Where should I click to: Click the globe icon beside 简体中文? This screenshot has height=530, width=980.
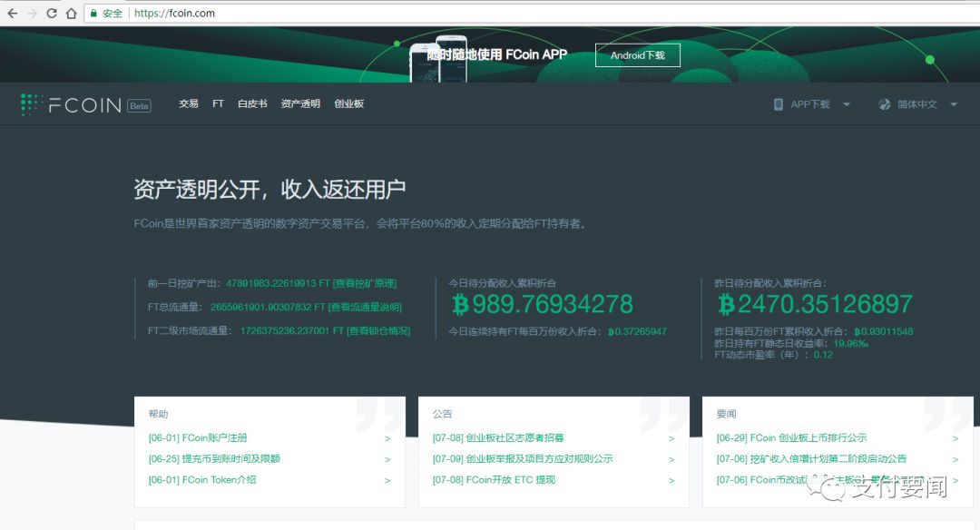coord(885,104)
